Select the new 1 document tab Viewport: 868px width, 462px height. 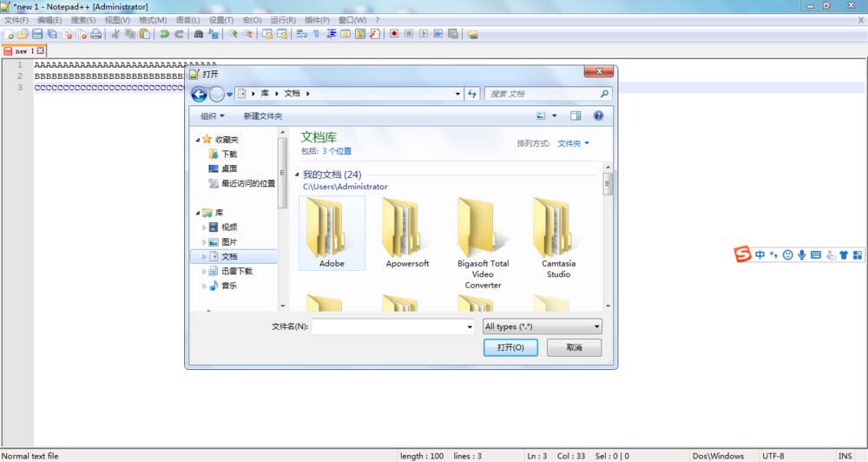24,51
